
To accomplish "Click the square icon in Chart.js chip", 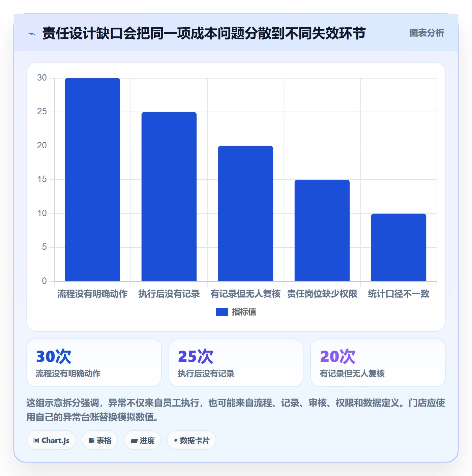I will tap(36, 441).
